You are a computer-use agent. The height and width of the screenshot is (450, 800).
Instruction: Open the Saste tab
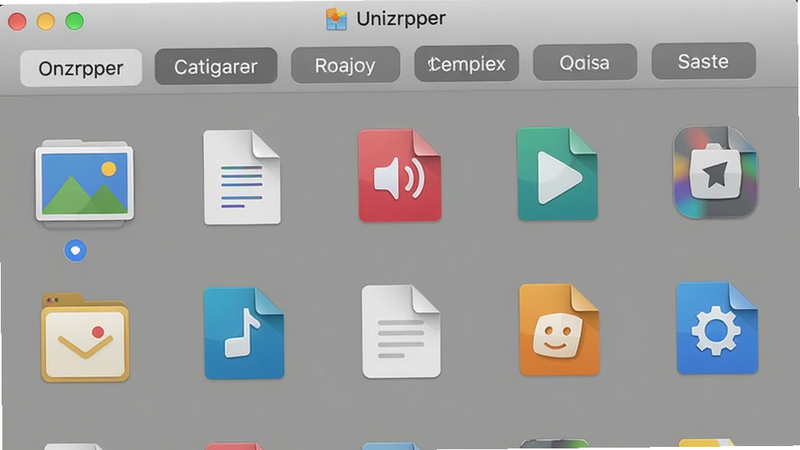704,61
